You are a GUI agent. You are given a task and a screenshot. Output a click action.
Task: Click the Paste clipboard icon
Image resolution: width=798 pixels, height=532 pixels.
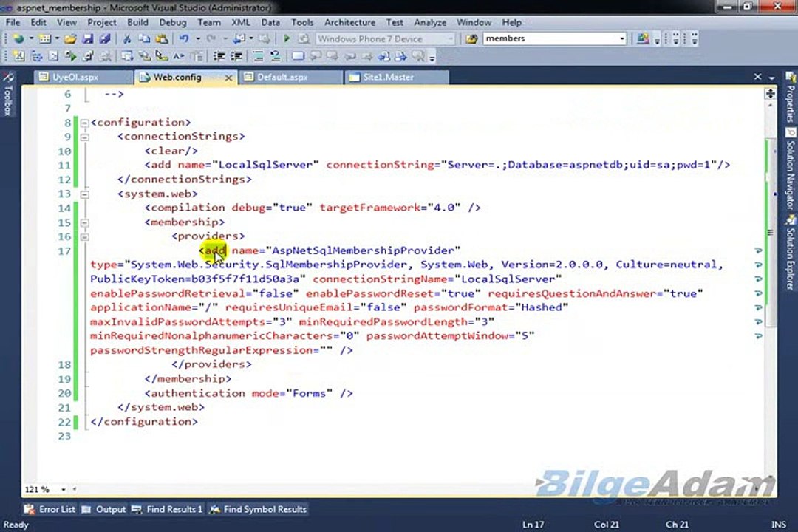(161, 38)
